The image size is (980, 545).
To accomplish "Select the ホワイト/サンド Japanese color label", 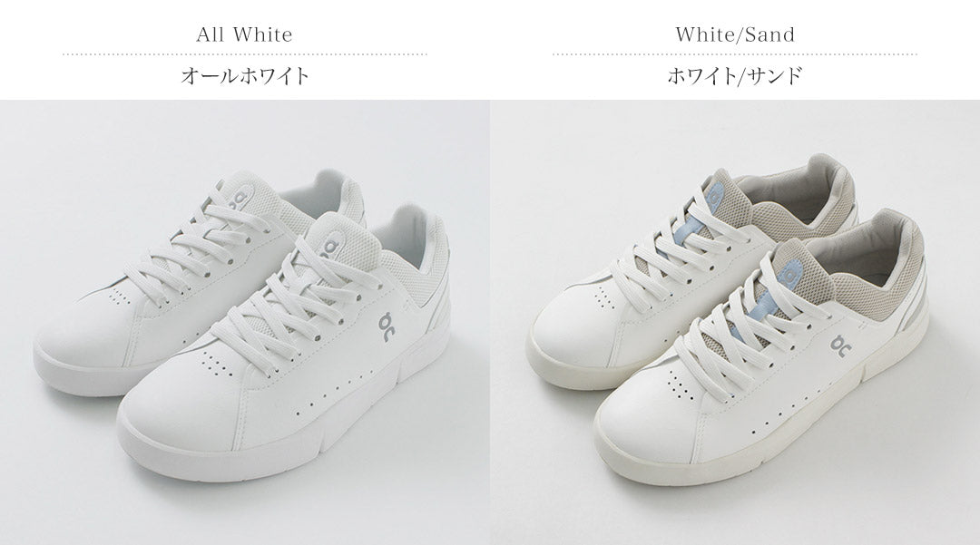I will coord(735,76).
